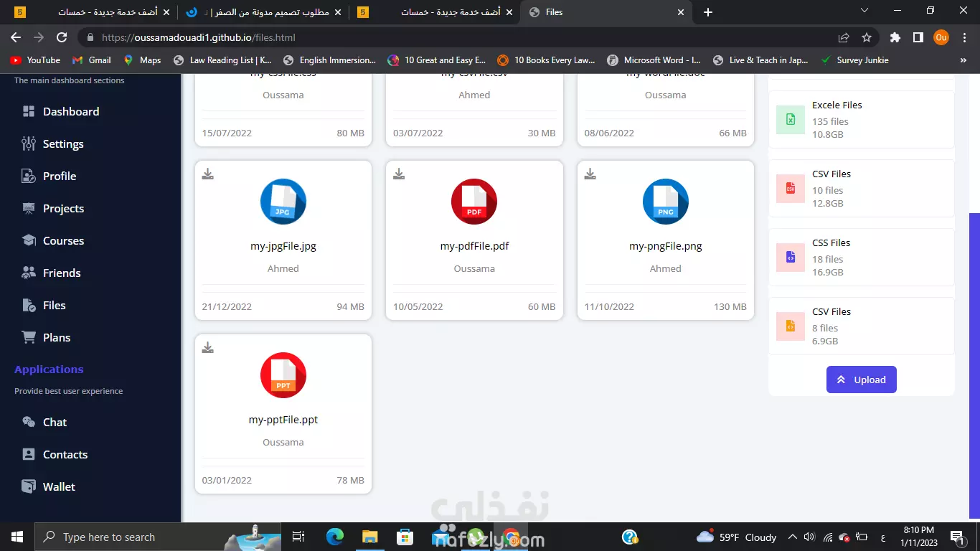This screenshot has height=551, width=980.
Task: Click the purple CSS Files icon
Action: coord(791,258)
